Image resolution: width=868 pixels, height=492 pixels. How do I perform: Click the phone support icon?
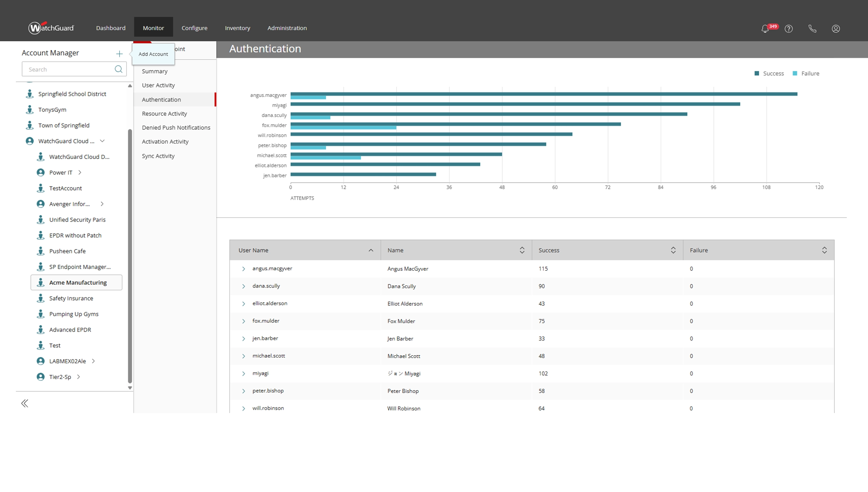tap(812, 29)
